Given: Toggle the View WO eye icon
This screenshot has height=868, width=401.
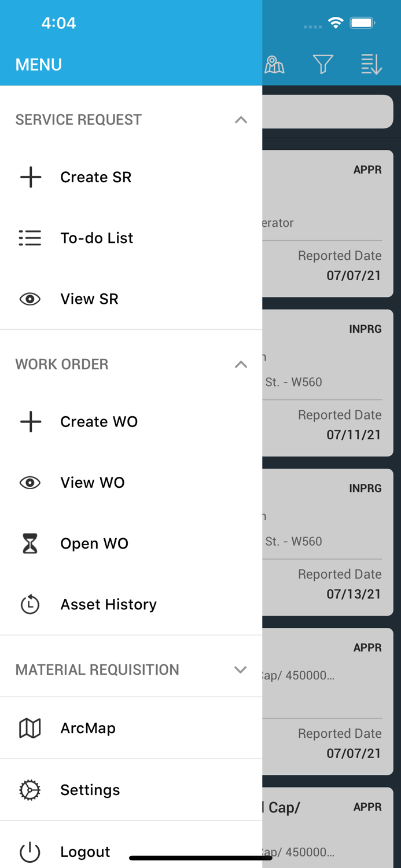Looking at the screenshot, I should (x=30, y=483).
